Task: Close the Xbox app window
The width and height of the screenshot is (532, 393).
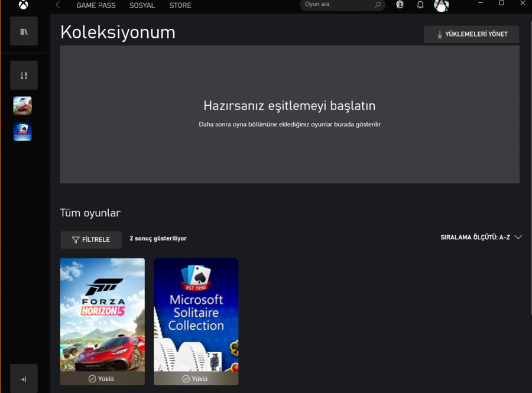Action: click(523, 3)
